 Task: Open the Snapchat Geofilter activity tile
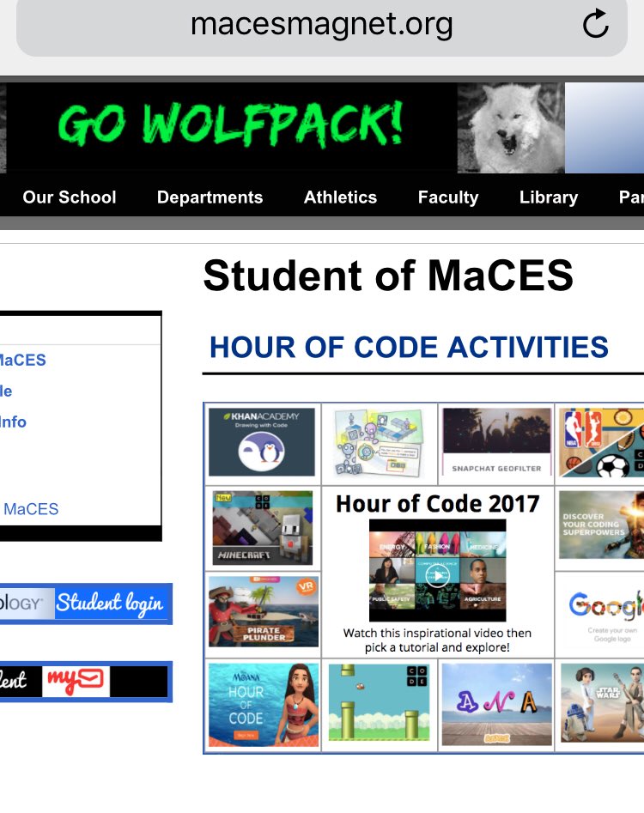click(x=496, y=442)
